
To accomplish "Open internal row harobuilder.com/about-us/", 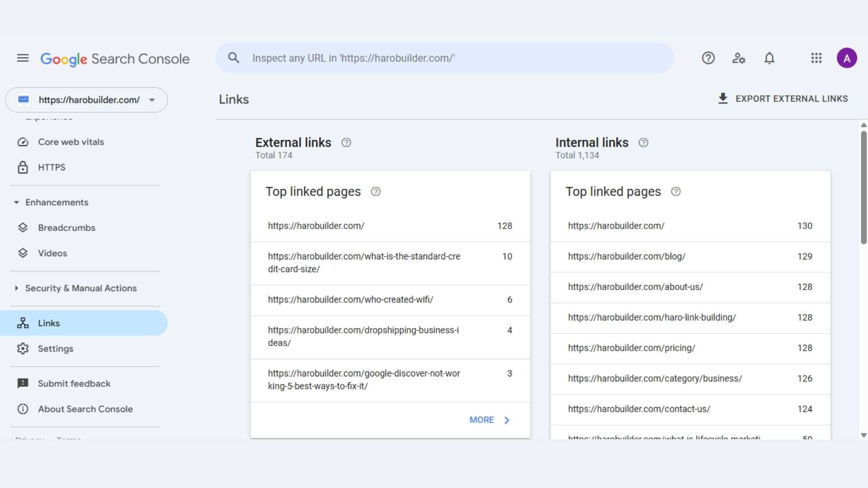I will click(x=690, y=287).
